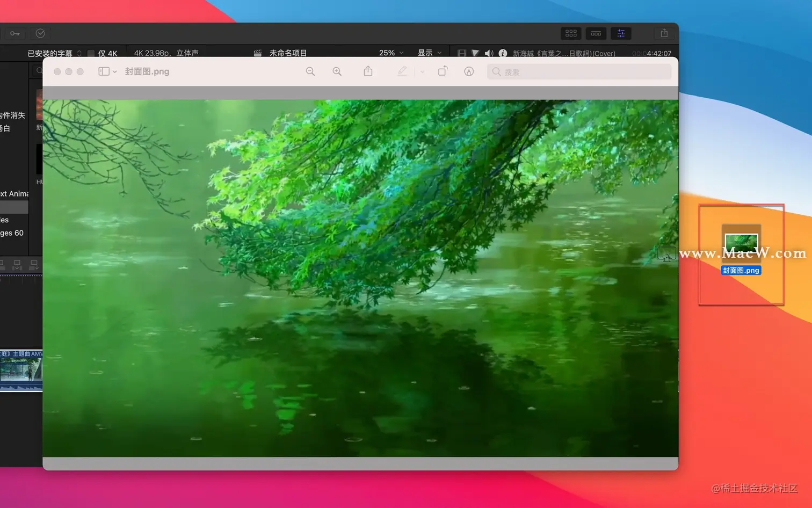Click the clapperboard icon beside 未命名项目
This screenshot has height=508, width=812.
pyautogui.click(x=258, y=53)
